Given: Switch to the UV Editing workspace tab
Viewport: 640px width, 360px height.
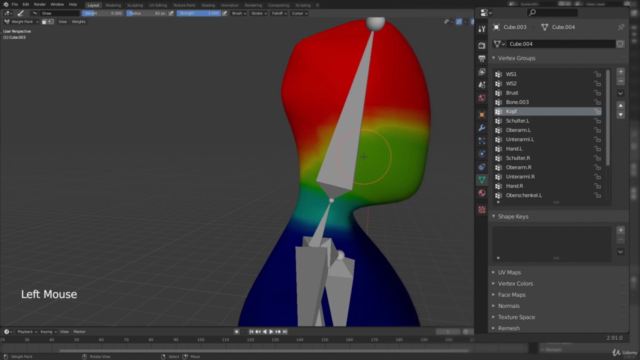Looking at the screenshot, I should click(x=158, y=5).
